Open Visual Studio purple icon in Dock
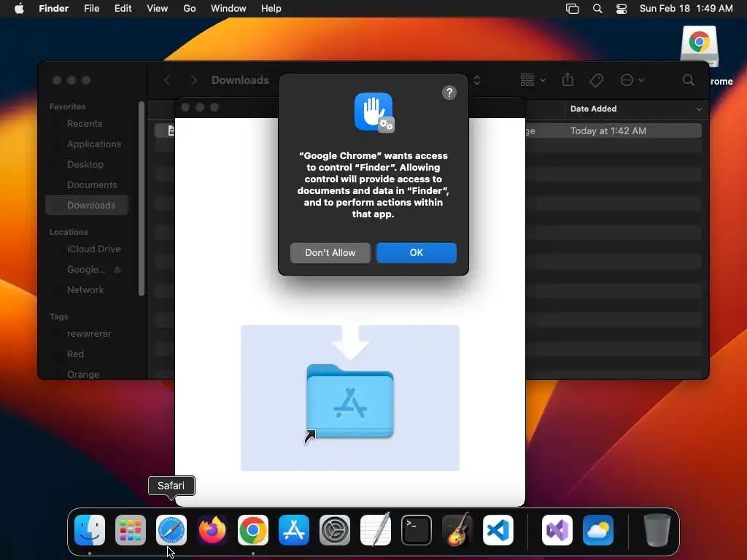 tap(557, 530)
